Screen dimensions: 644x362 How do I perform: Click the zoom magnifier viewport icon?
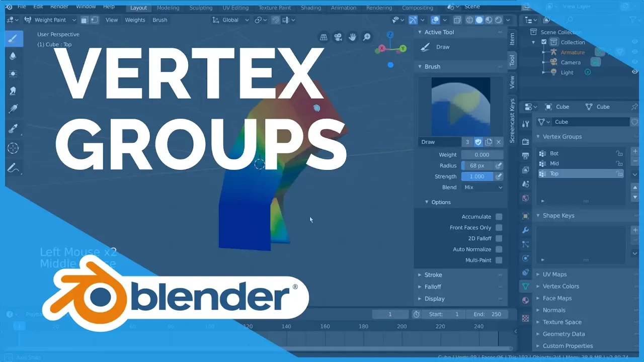pos(367,37)
